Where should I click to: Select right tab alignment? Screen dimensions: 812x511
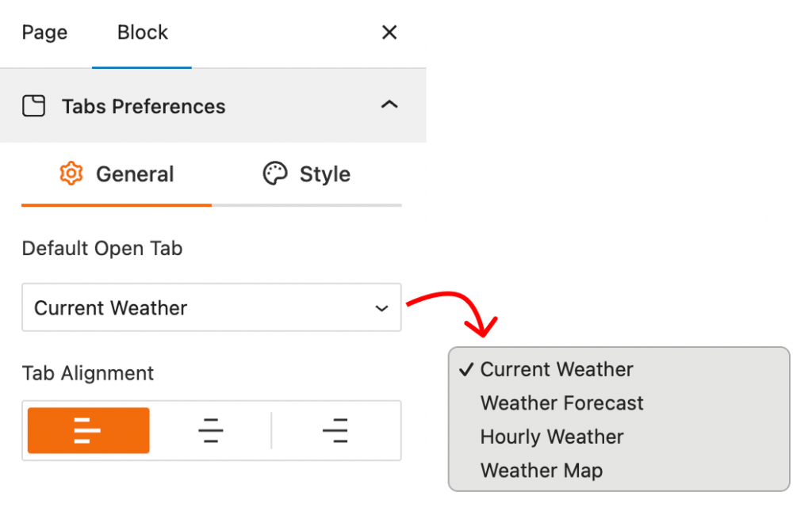coord(336,430)
